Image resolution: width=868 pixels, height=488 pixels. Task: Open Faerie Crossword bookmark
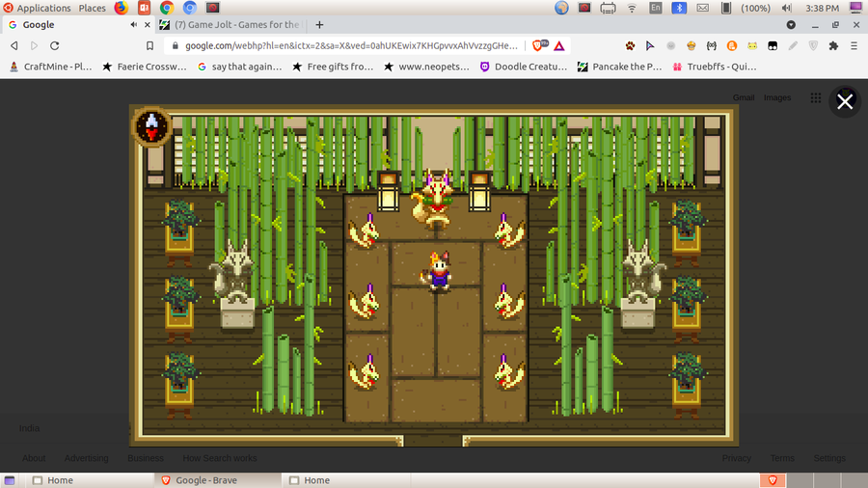pos(145,67)
